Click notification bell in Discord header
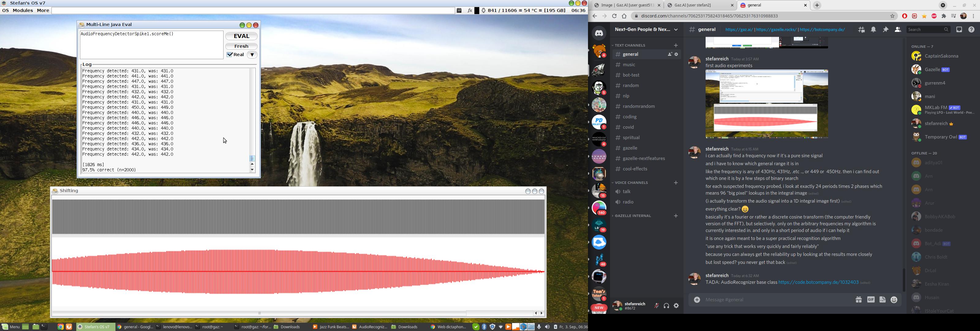This screenshot has height=331, width=980. click(873, 30)
